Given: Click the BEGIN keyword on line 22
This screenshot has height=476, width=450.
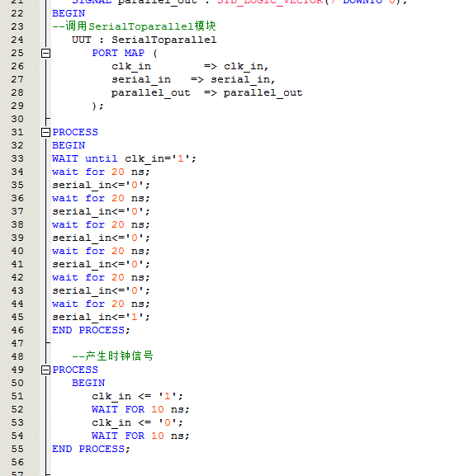Looking at the screenshot, I should coord(69,14).
